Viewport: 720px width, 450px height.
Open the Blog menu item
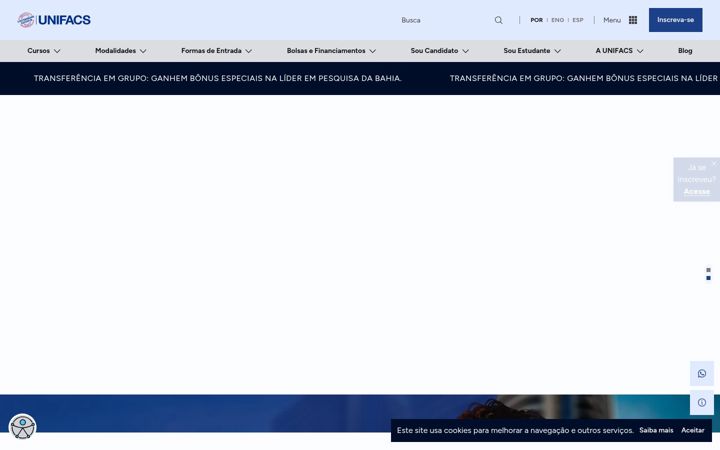[685, 51]
